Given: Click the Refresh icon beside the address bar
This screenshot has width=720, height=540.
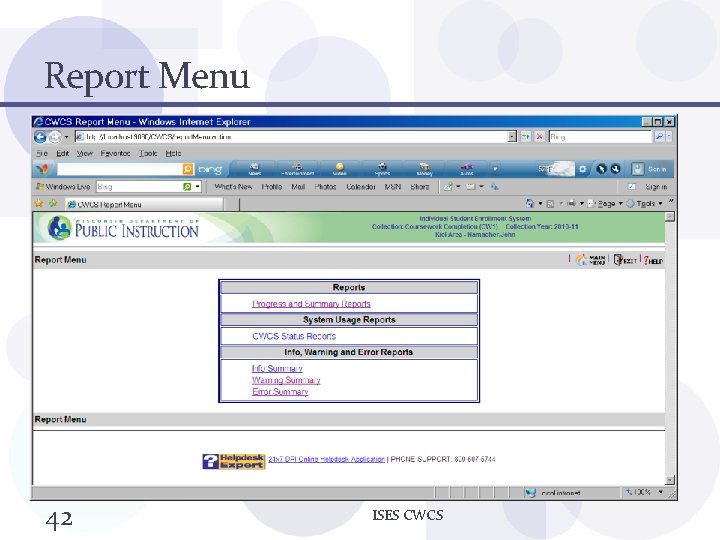Looking at the screenshot, I should [526, 136].
